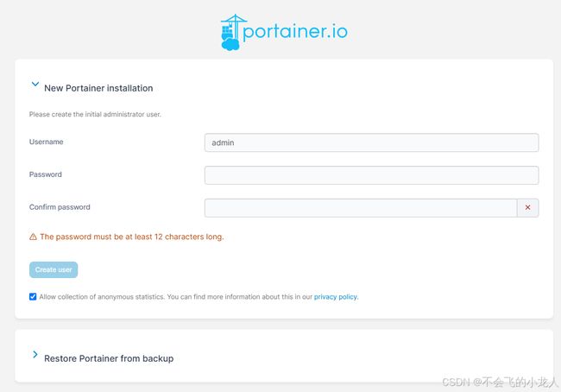
Task: Click the Confirm password input field
Action: [x=361, y=207]
